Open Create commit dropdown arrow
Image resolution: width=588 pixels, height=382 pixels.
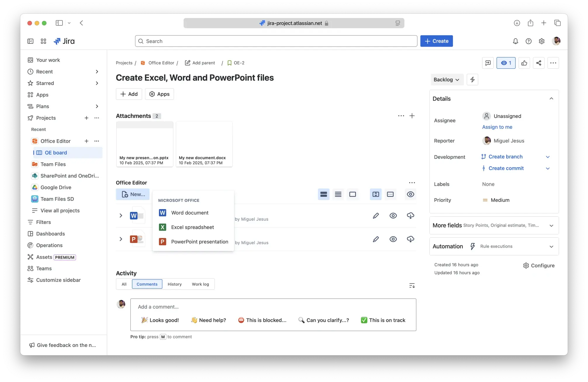click(548, 169)
